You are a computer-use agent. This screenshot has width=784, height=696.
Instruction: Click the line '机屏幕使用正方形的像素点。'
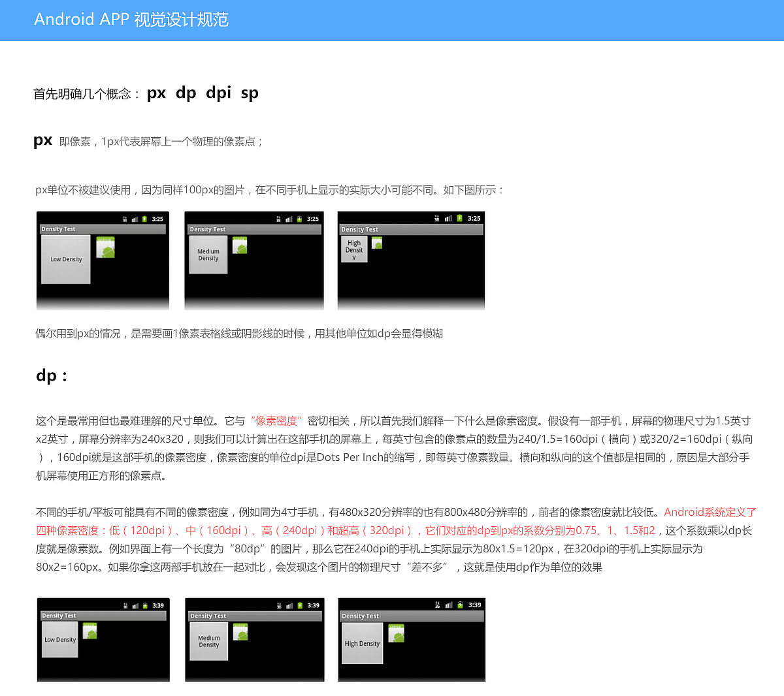(x=103, y=476)
